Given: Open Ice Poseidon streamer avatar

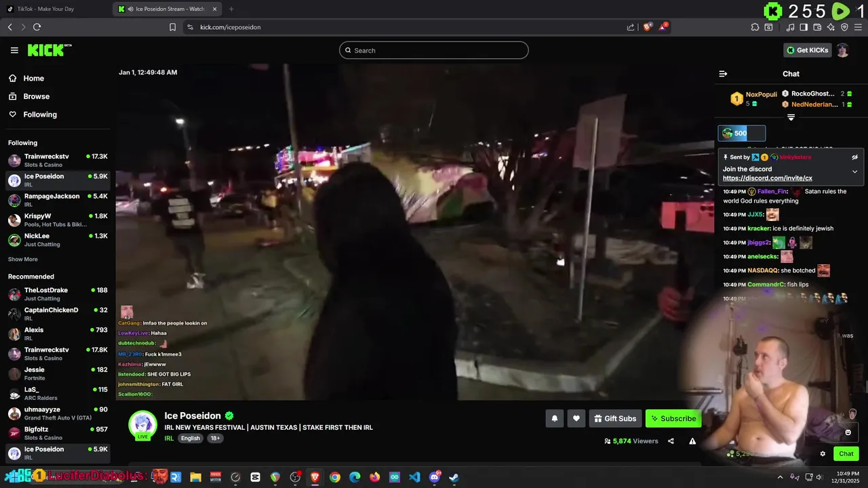Looking at the screenshot, I should pos(143,424).
